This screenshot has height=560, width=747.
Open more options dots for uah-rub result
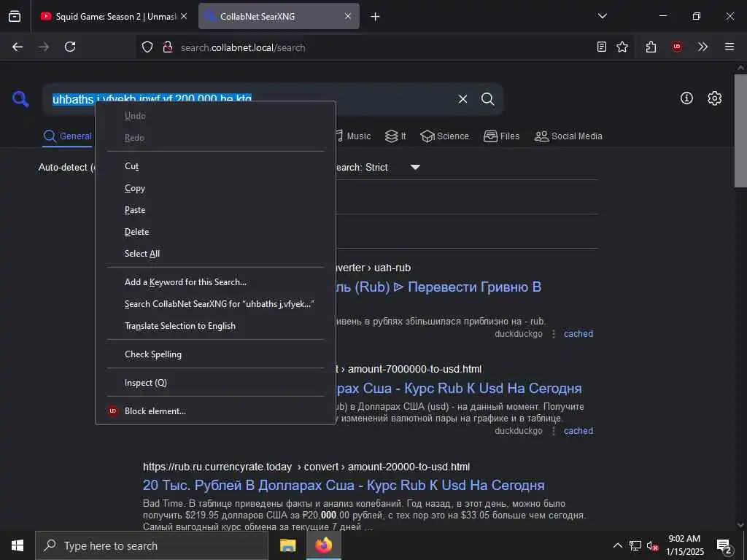tap(554, 334)
